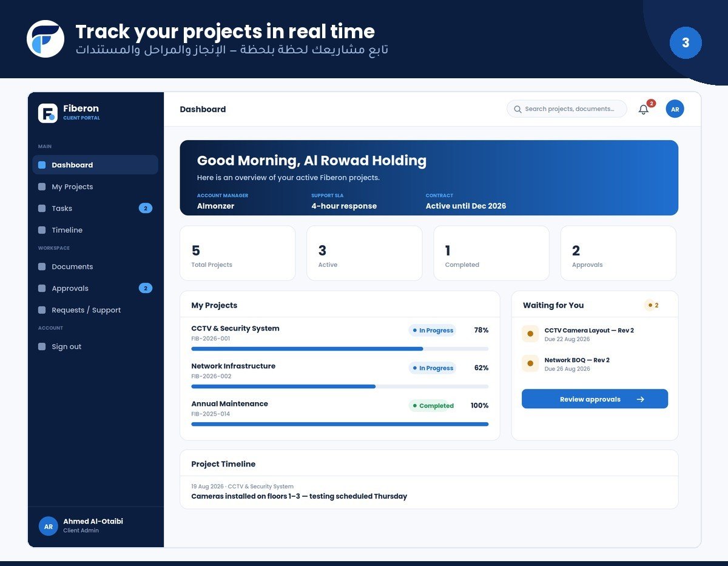Click 'Due 26 Aug 2026' text
728x566 pixels.
pos(567,369)
